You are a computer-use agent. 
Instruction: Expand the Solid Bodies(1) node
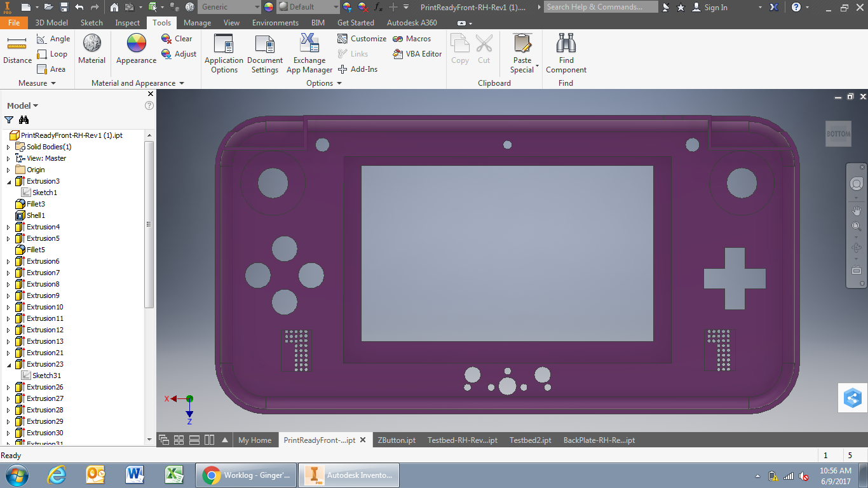8,147
